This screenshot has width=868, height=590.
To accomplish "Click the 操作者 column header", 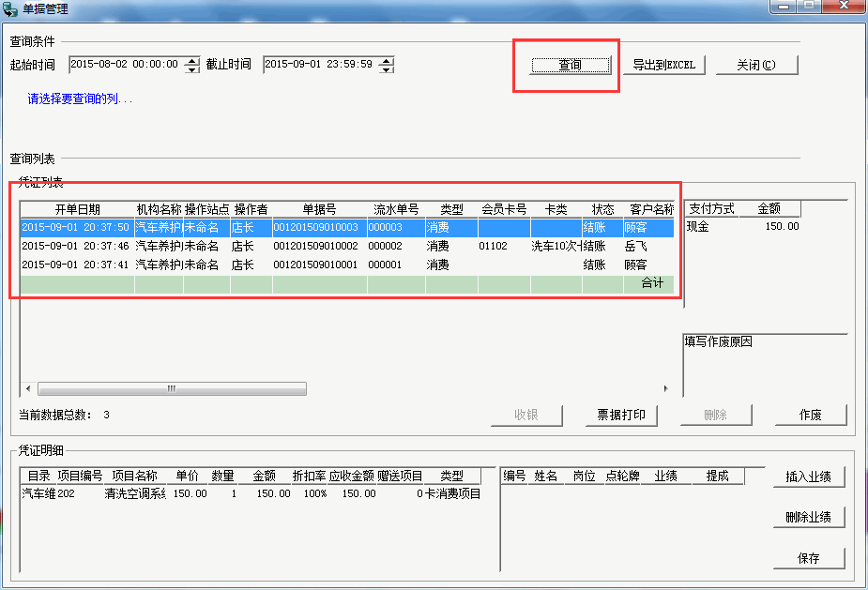I will (251, 209).
